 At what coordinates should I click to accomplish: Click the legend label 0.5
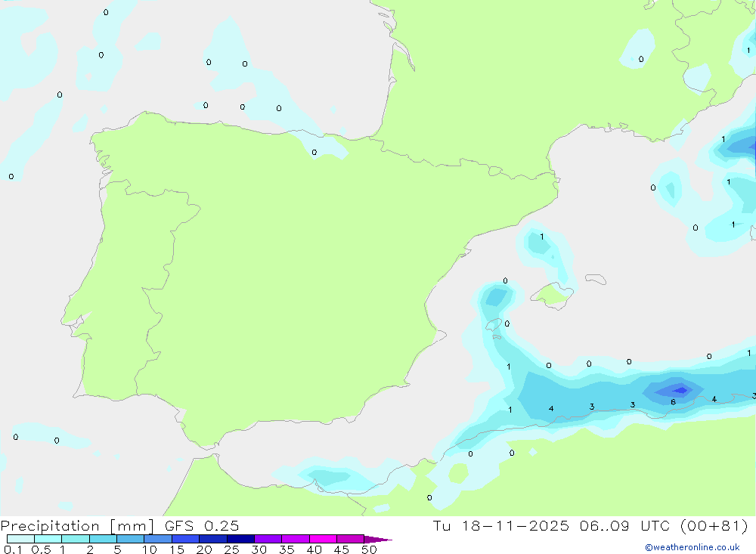(41, 549)
